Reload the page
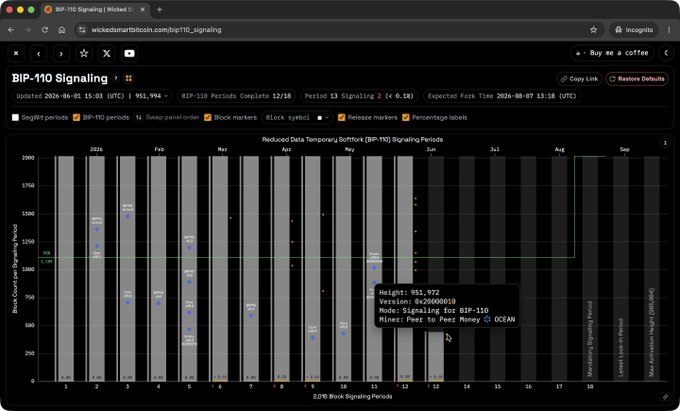680x411 pixels. (x=45, y=30)
